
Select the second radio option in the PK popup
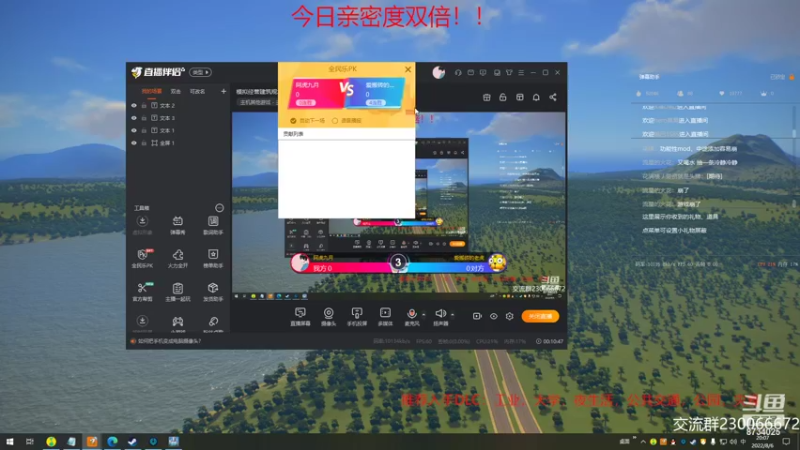pos(335,121)
